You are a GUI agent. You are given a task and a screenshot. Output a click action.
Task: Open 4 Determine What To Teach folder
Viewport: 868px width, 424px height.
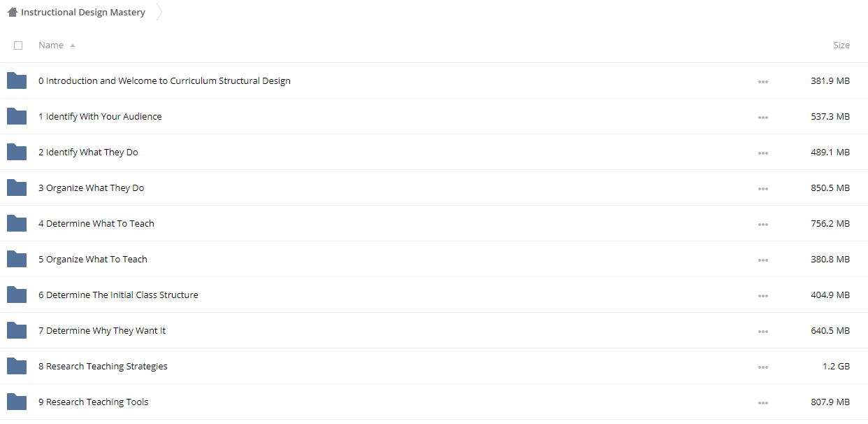[96, 224]
